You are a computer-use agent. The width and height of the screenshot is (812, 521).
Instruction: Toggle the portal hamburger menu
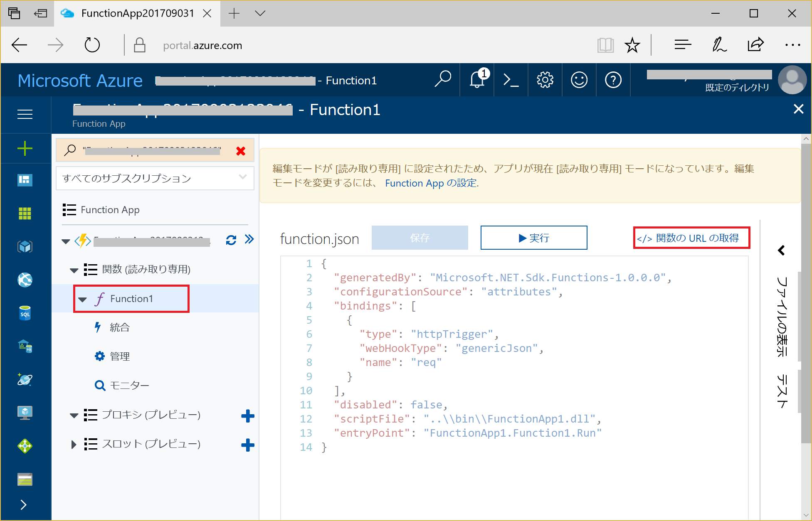pos(25,115)
